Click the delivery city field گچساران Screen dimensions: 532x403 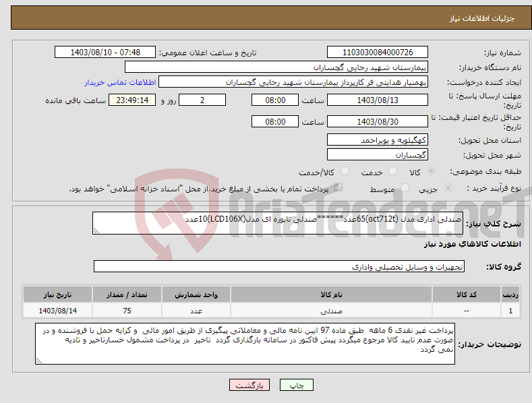(378, 155)
